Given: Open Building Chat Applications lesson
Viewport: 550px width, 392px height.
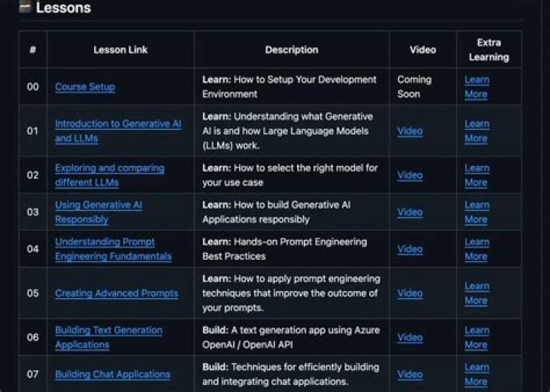Looking at the screenshot, I should click(112, 374).
